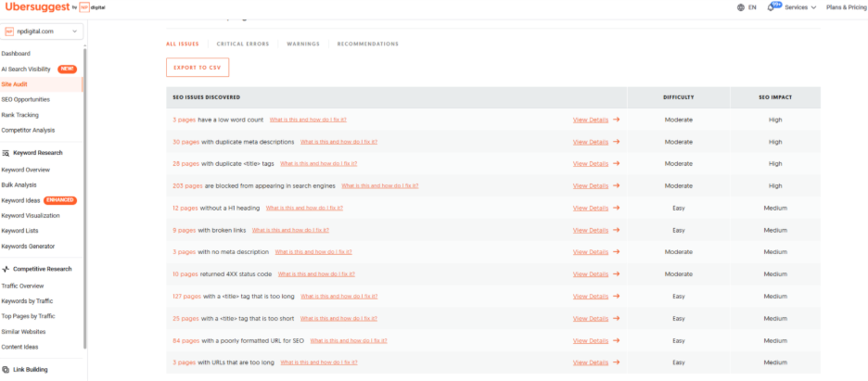Click arrow icon for poorly formatted URL row

[616, 340]
